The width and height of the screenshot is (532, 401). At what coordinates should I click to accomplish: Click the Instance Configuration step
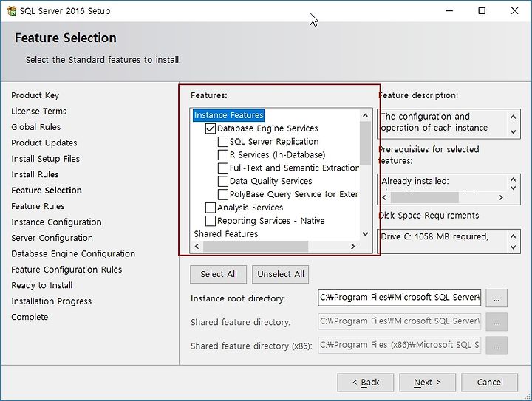[x=56, y=222]
